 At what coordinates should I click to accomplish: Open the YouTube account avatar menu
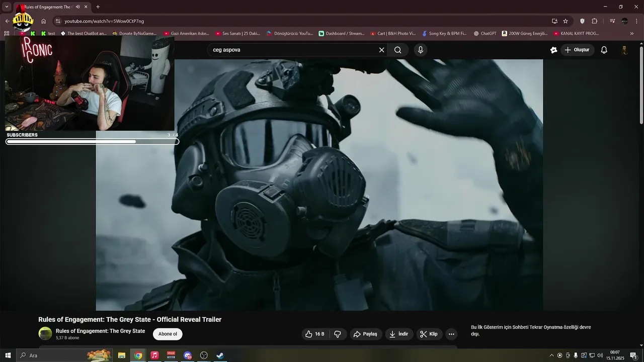point(624,50)
